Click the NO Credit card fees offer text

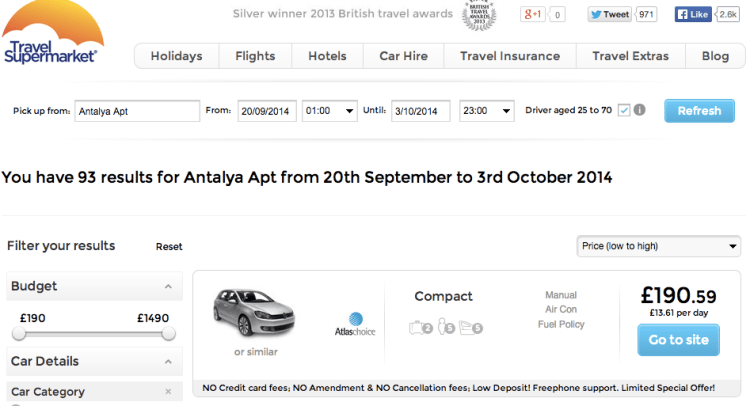click(x=458, y=388)
